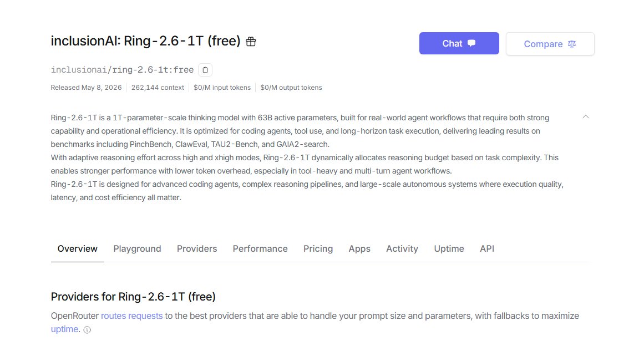Open the API tab
This screenshot has width=644, height=346.
(486, 249)
